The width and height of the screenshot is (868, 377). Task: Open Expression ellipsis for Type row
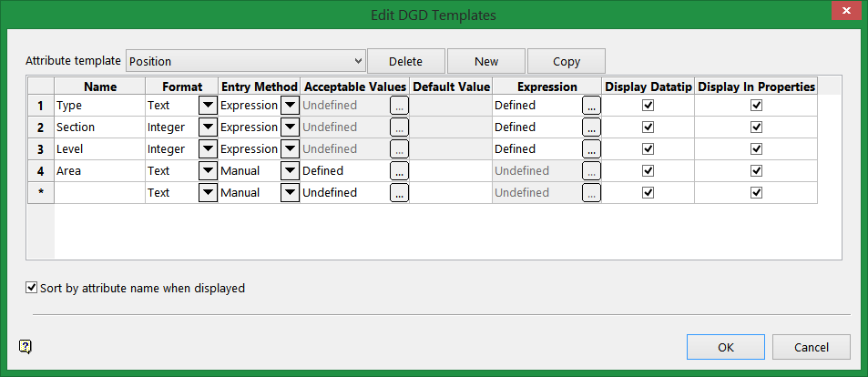click(592, 105)
